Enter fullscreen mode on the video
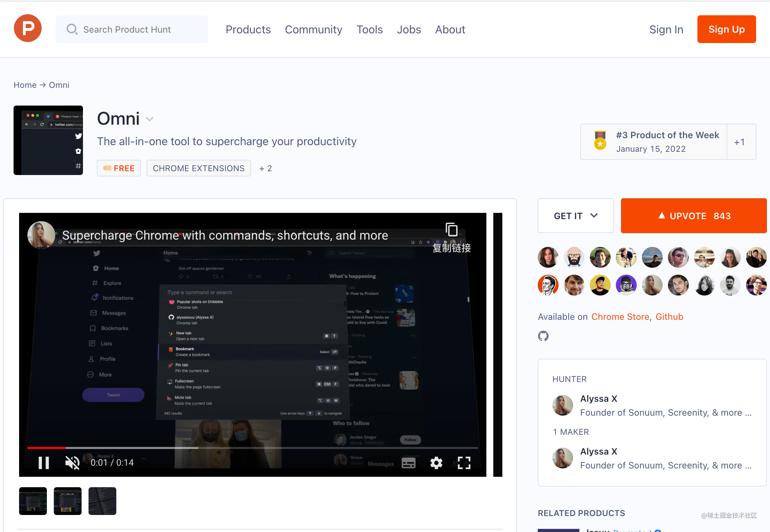Screen dimensions: 770x532 tap(464, 463)
